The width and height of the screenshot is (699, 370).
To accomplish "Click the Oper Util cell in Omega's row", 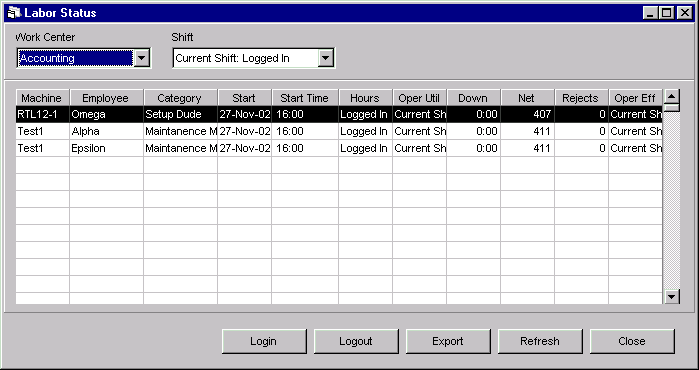I will pyautogui.click(x=419, y=115).
